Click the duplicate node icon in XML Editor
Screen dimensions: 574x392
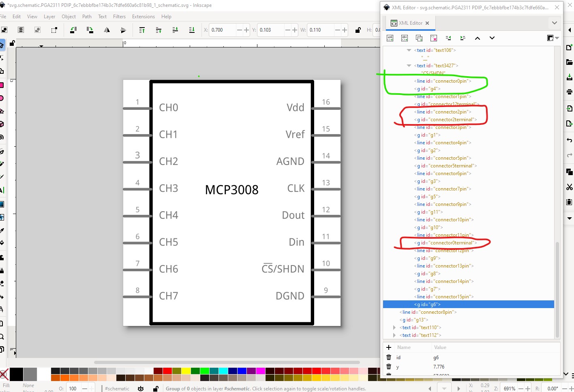[x=419, y=38]
